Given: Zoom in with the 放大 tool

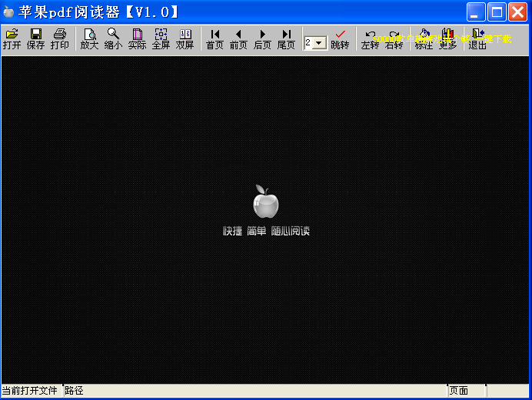Looking at the screenshot, I should pyautogui.click(x=90, y=39).
